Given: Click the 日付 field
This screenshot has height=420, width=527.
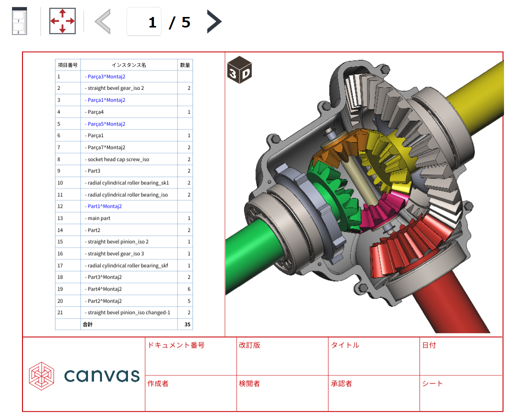Looking at the screenshot, I should pos(461,356).
